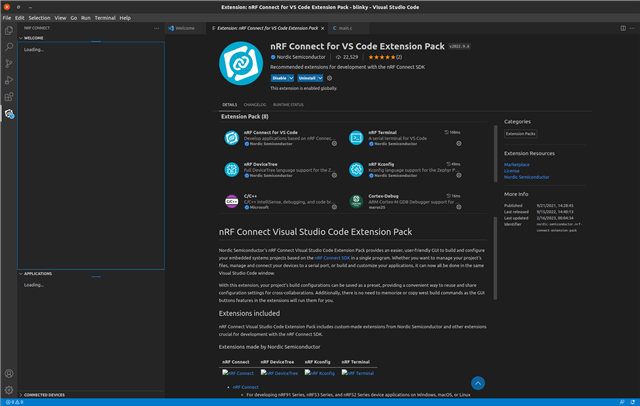Image resolution: width=640 pixels, height=406 pixels.
Task: Open the Disable dropdown arrow
Action: pyautogui.click(x=291, y=78)
